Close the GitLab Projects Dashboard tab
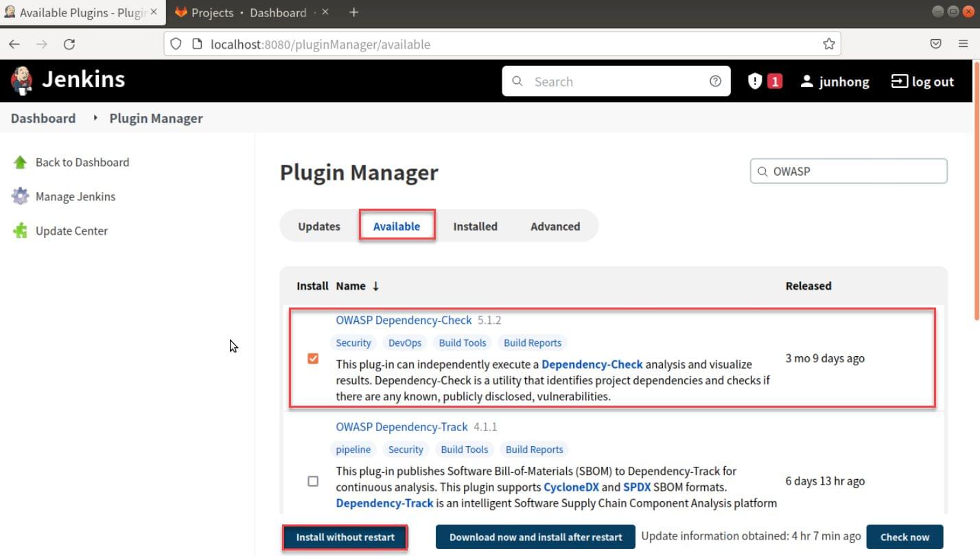Image resolution: width=980 pixels, height=556 pixels. pos(325,12)
